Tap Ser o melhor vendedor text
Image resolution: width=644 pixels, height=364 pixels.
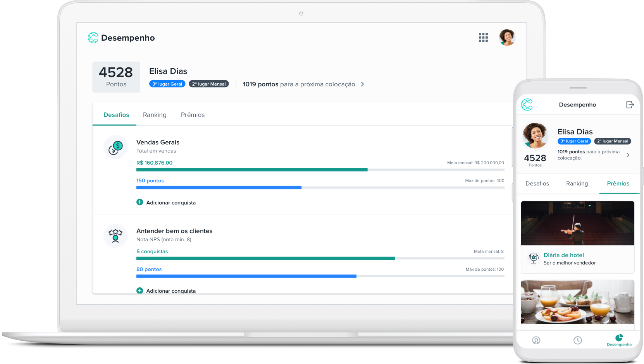click(569, 263)
